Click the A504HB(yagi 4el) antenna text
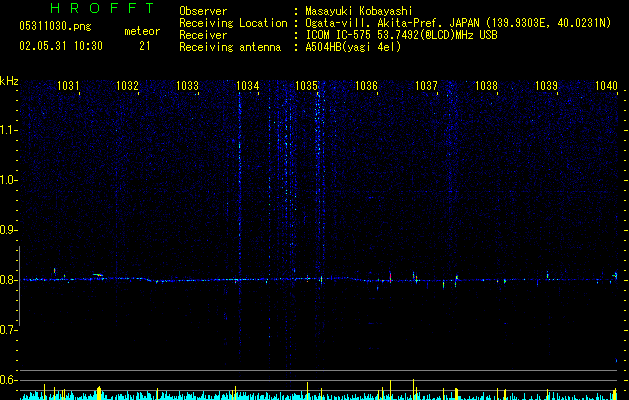 coord(353,47)
